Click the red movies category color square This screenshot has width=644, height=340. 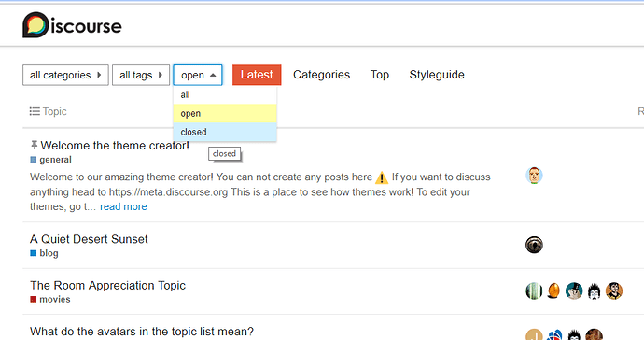(x=34, y=299)
